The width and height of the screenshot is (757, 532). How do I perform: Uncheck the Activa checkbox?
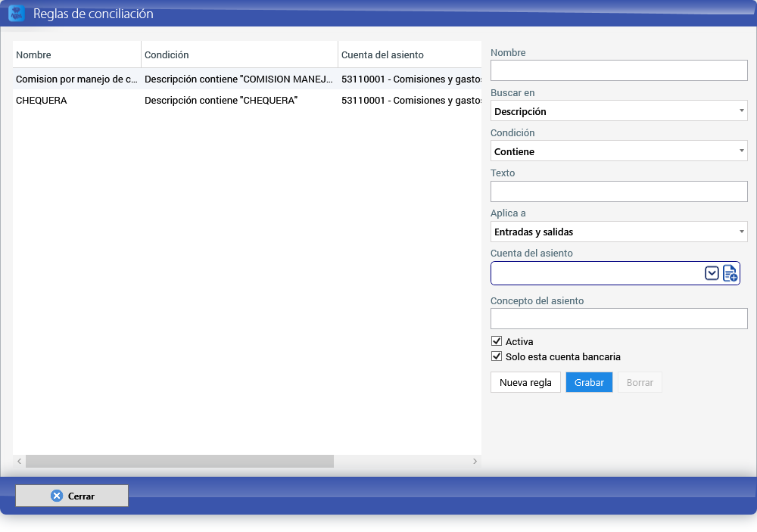pos(497,341)
